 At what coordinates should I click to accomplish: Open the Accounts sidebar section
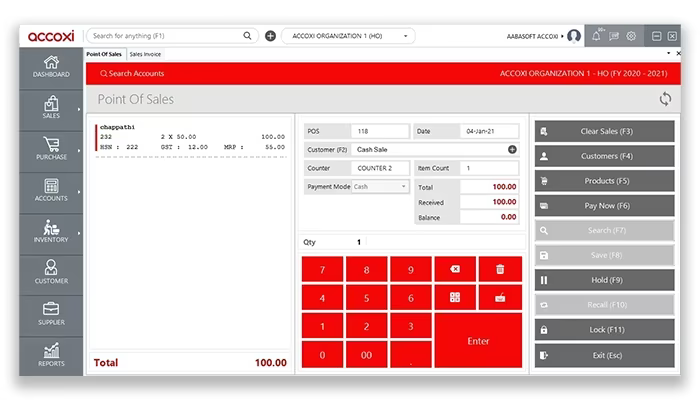tap(51, 191)
